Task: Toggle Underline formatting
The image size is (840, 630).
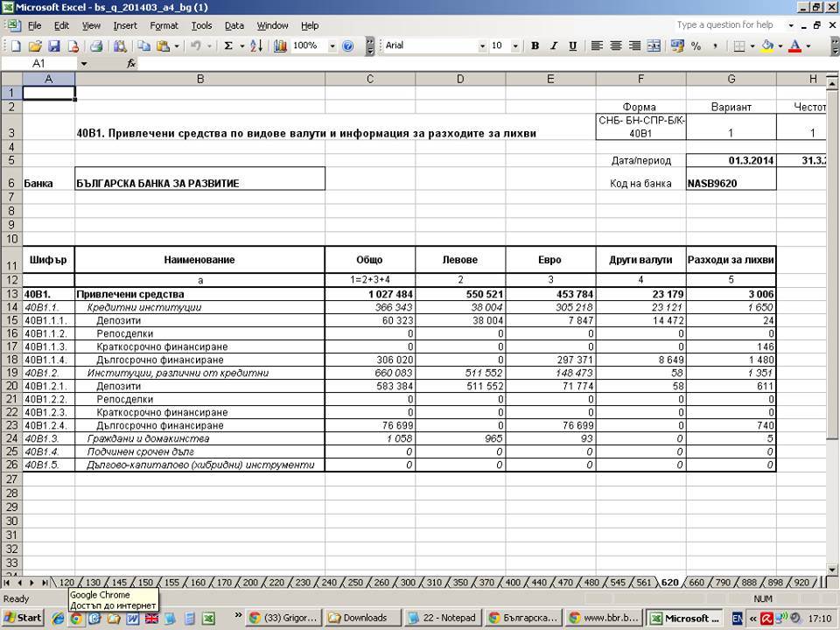Action: pyautogui.click(x=572, y=45)
